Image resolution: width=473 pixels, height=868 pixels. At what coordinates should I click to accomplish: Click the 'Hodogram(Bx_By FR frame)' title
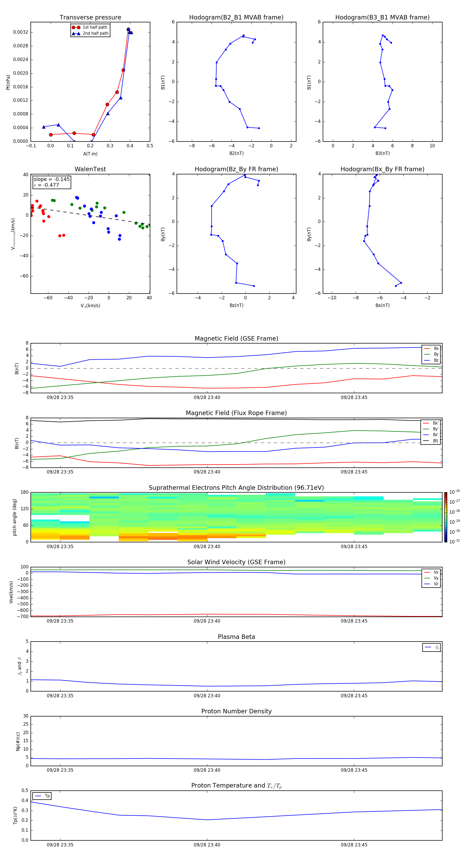point(382,169)
